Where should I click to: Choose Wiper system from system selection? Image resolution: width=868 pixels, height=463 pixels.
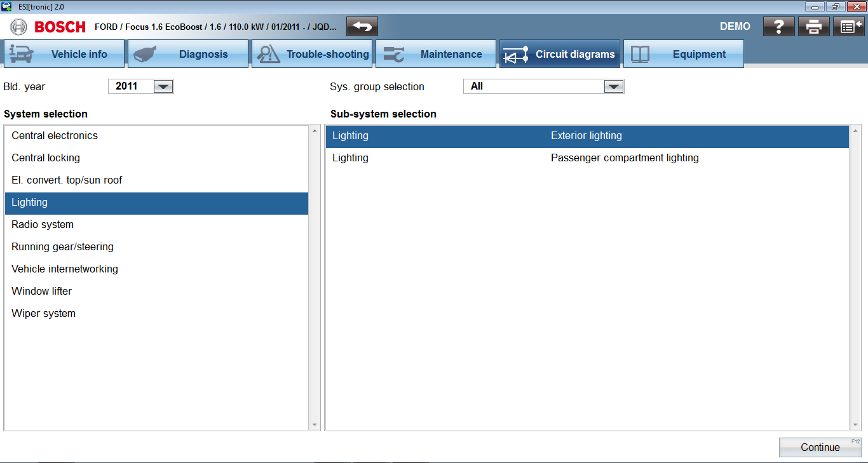(43, 313)
